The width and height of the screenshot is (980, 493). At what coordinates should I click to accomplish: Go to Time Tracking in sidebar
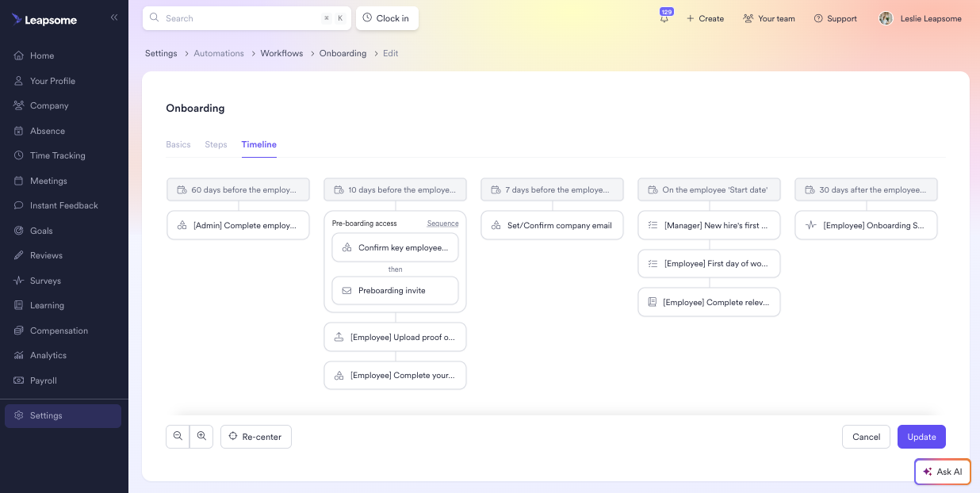(x=57, y=155)
